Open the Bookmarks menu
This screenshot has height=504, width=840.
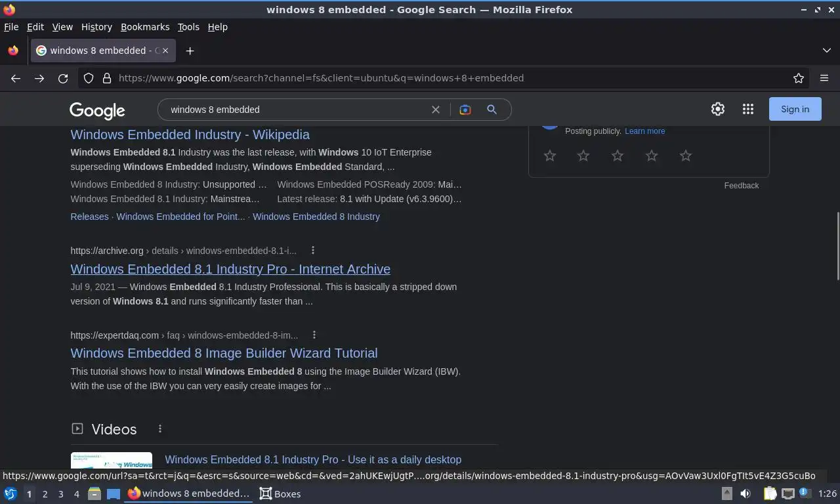point(145,27)
